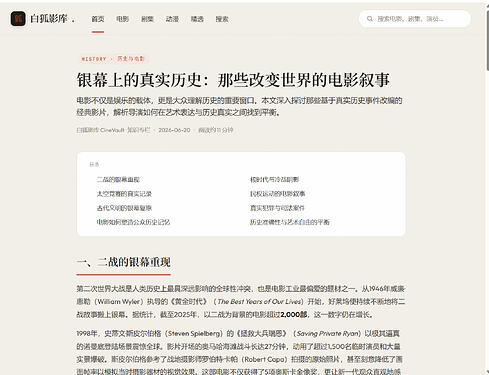The height and width of the screenshot is (375, 489).
Task: Jump to 电影如何塑造公众历史记忆 in contents
Action: [x=133, y=222]
